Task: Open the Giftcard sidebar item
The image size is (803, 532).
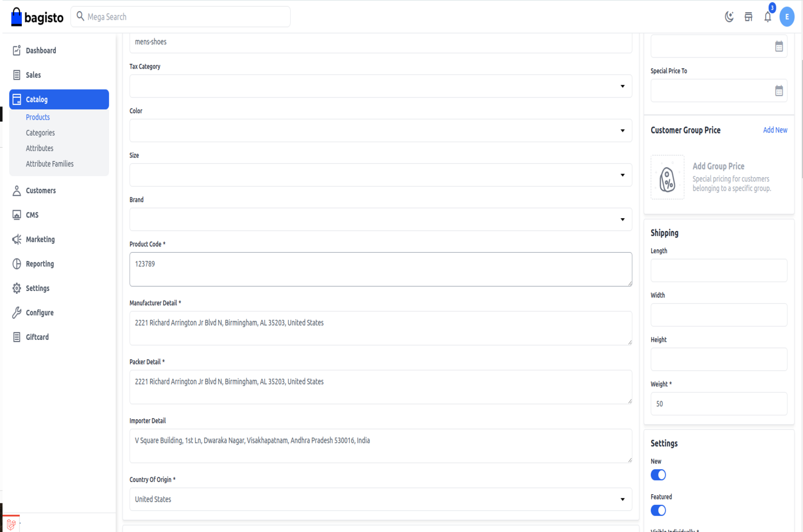Action: pyautogui.click(x=37, y=337)
